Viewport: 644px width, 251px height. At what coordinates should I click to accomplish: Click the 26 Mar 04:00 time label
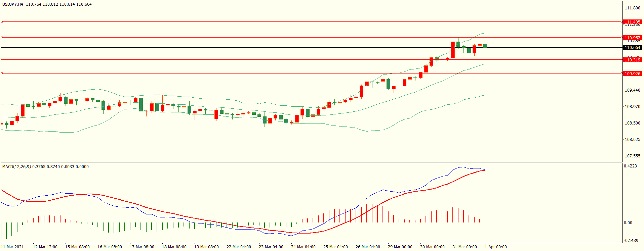click(x=368, y=247)
